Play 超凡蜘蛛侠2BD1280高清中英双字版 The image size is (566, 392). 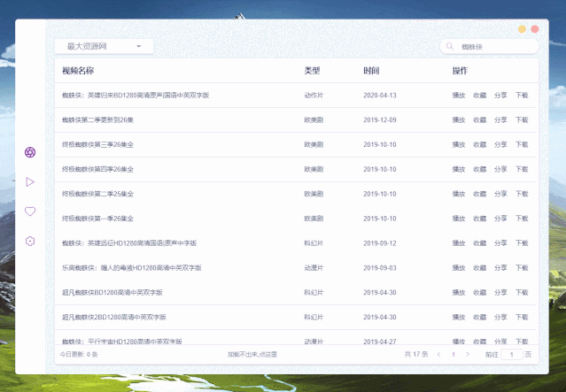click(459, 318)
